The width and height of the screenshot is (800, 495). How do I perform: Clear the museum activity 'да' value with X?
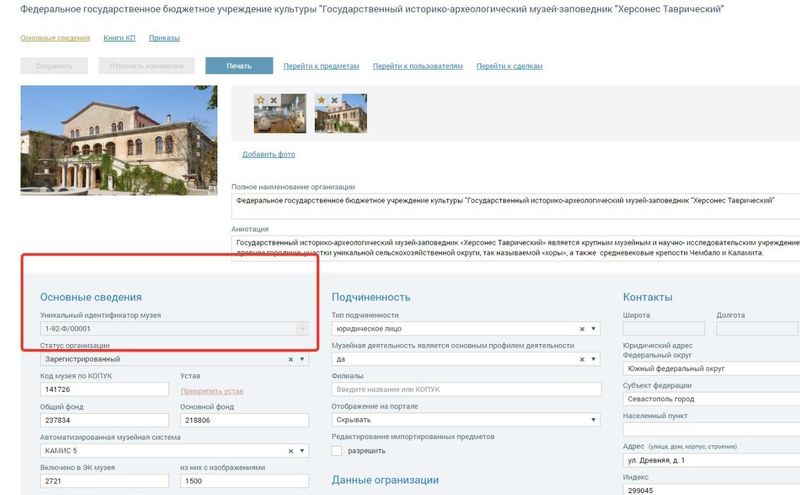tap(582, 359)
